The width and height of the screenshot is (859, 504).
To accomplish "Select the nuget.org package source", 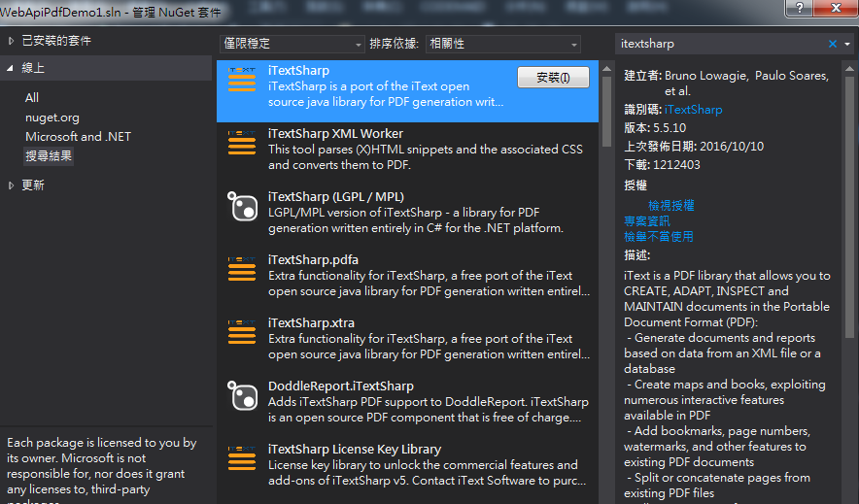I will tap(52, 118).
